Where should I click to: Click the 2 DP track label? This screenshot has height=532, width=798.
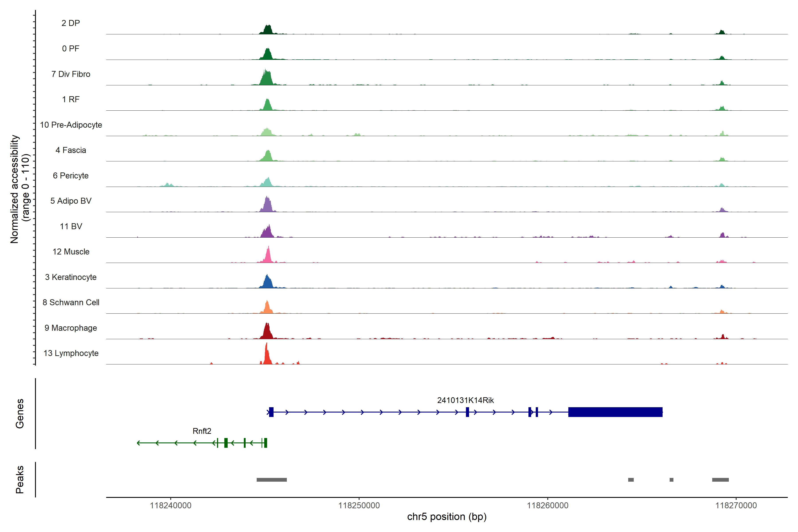pyautogui.click(x=70, y=23)
